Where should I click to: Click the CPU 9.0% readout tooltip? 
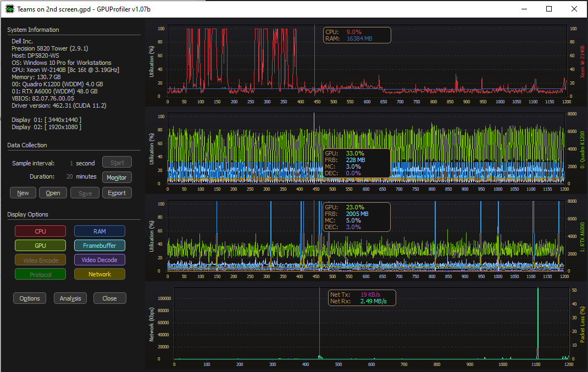point(357,35)
